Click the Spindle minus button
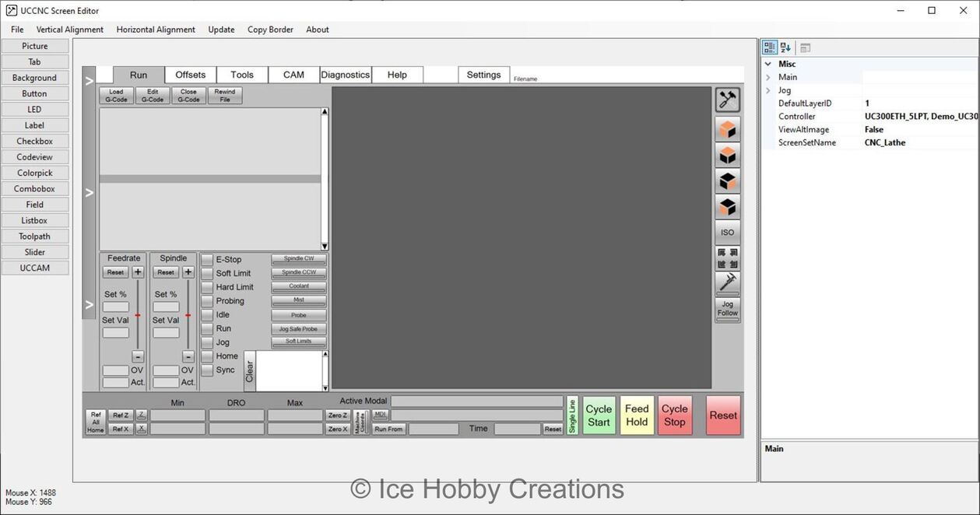The width and height of the screenshot is (980, 515). 188,357
